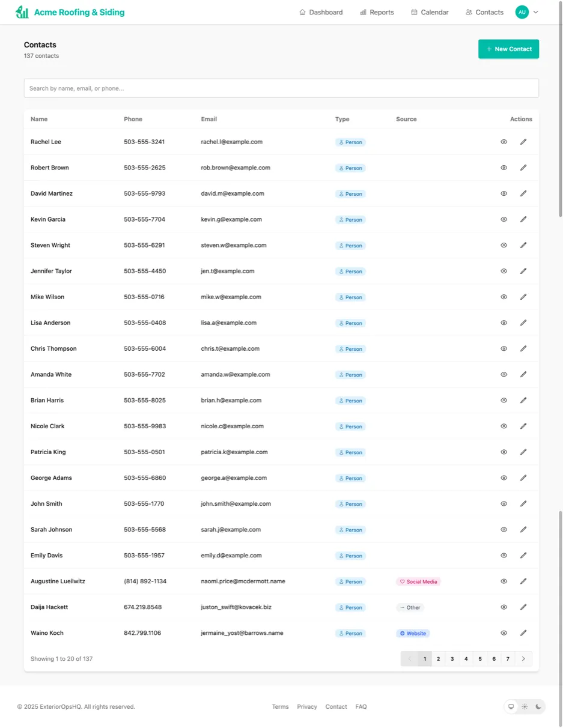Open the Reports section
The width and height of the screenshot is (563, 728).
click(x=377, y=11)
